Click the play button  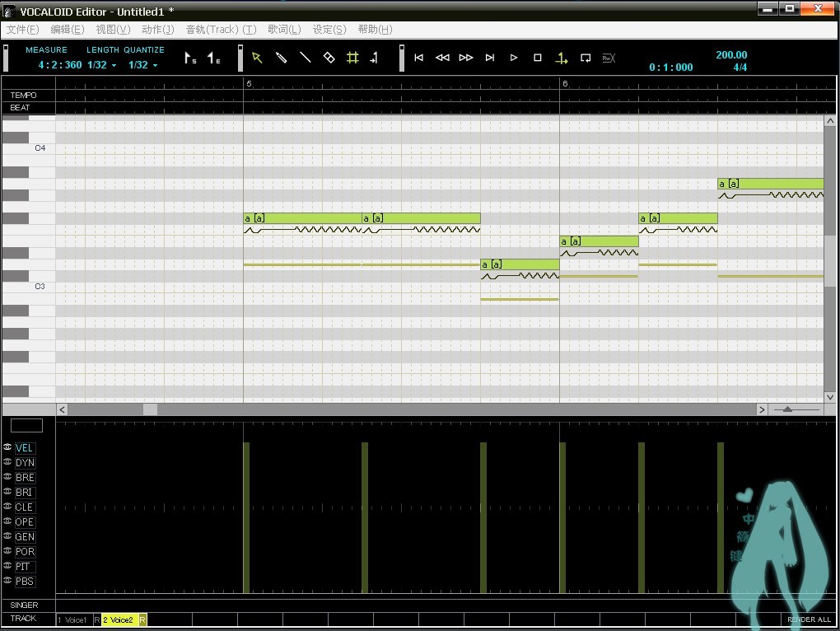514,58
